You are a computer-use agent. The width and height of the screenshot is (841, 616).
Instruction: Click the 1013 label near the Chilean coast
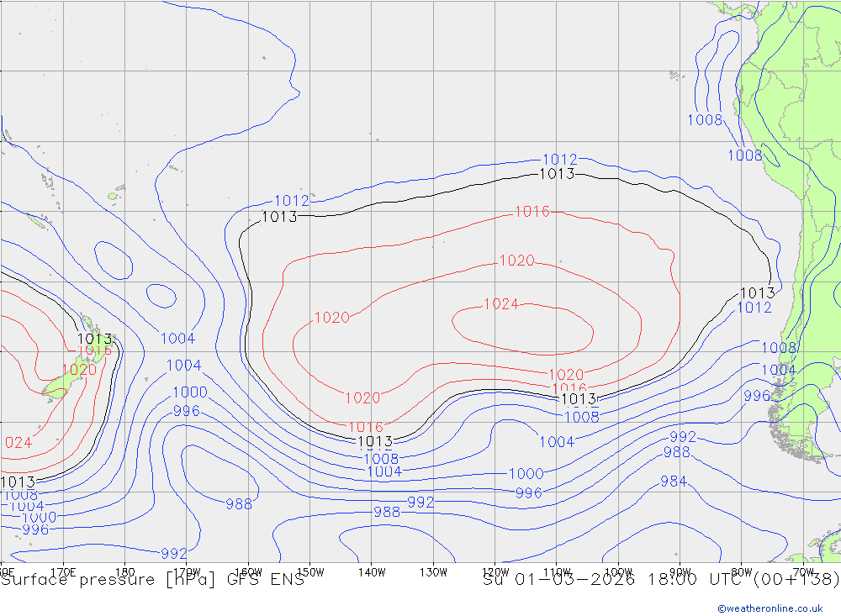point(758,292)
